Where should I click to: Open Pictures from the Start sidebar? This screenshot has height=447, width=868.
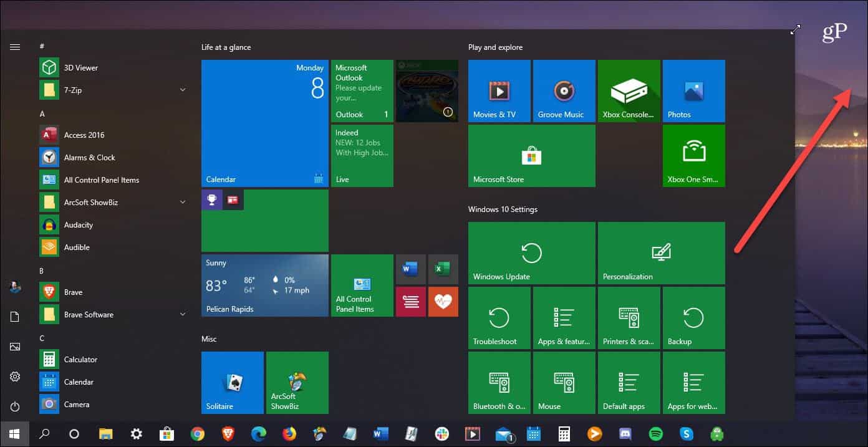pos(15,347)
